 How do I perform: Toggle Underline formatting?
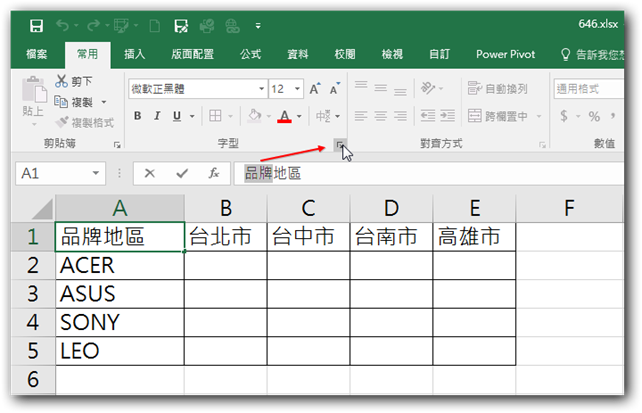tap(177, 116)
